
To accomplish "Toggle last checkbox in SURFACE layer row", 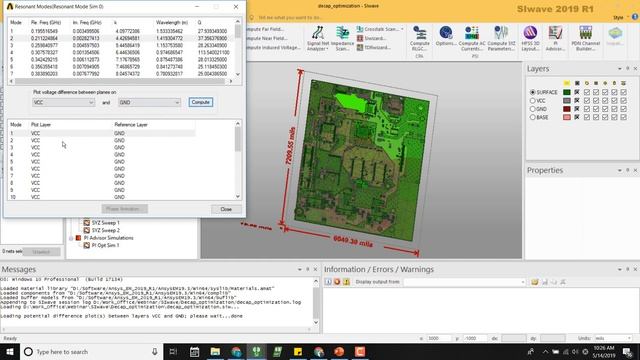I will coord(623,92).
